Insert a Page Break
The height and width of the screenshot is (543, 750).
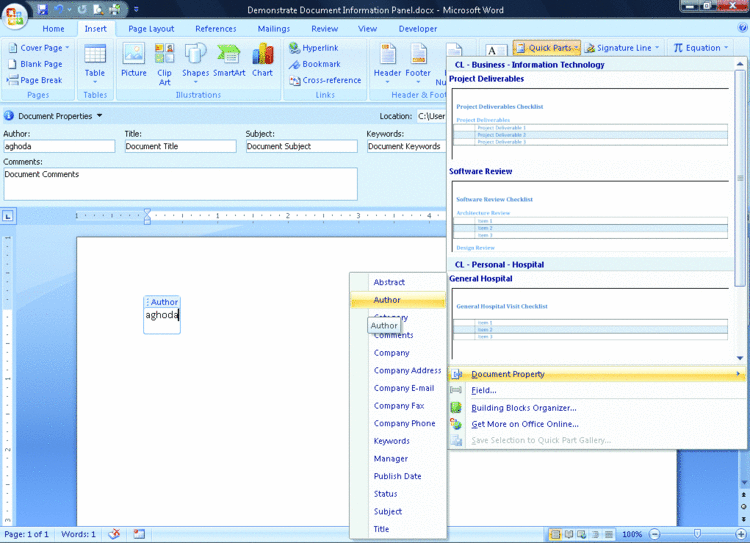35,80
